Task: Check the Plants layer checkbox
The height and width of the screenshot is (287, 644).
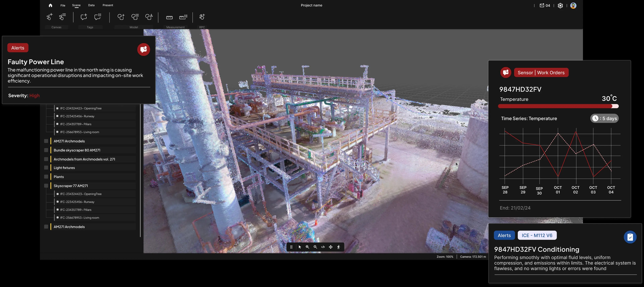Action: pyautogui.click(x=46, y=177)
